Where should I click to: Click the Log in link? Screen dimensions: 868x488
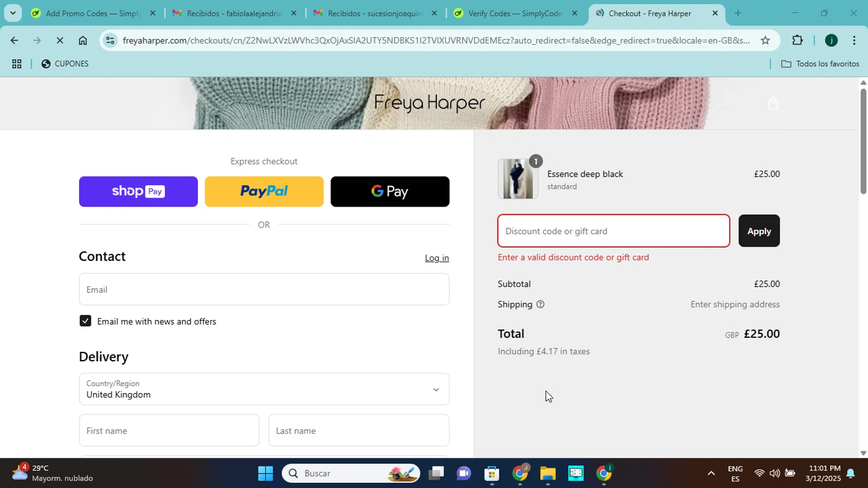[437, 258]
